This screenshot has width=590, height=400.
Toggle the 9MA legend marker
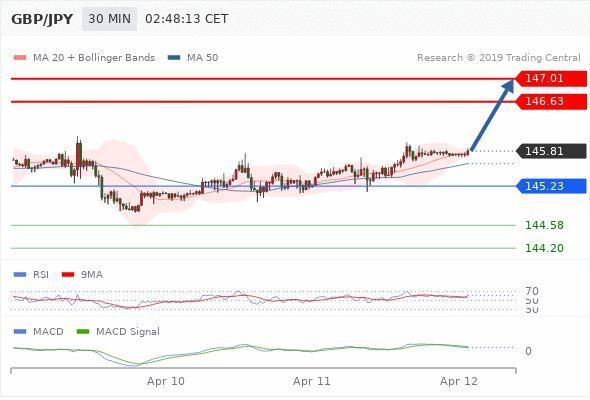pos(68,274)
